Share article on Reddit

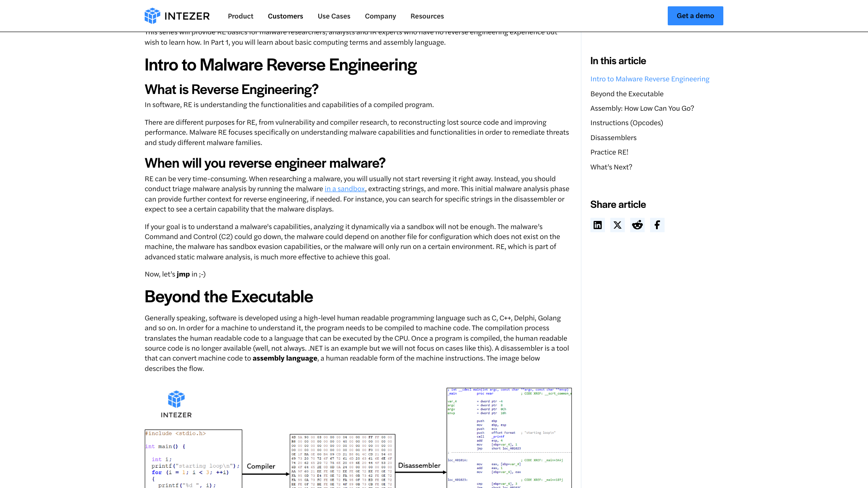(637, 225)
